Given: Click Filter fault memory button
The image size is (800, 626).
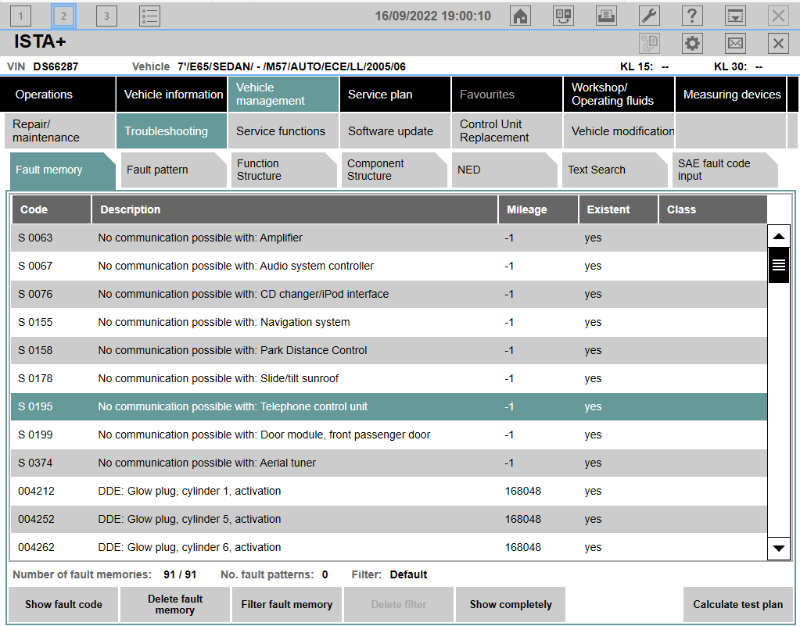Looking at the screenshot, I should 287,605.
